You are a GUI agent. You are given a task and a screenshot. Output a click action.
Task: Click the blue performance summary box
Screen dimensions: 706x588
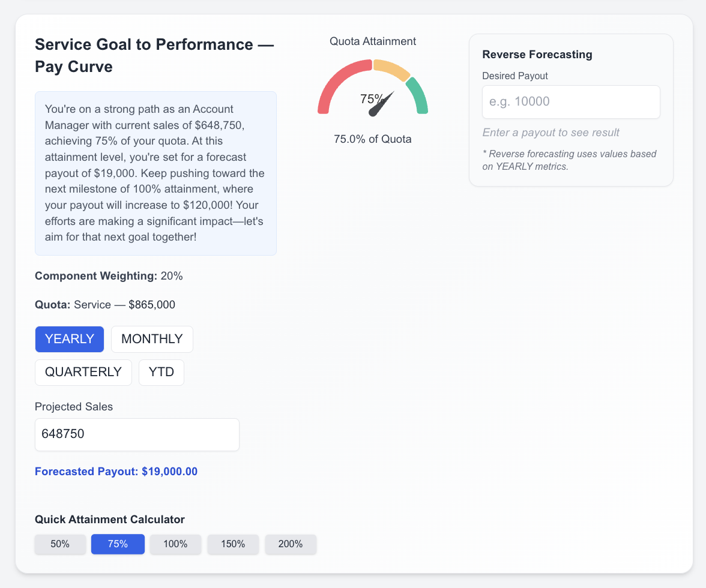pos(155,173)
